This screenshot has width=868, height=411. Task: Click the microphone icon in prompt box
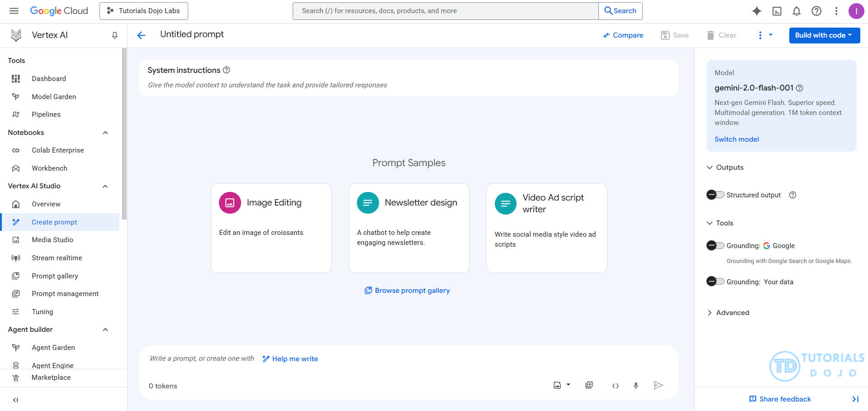(636, 385)
